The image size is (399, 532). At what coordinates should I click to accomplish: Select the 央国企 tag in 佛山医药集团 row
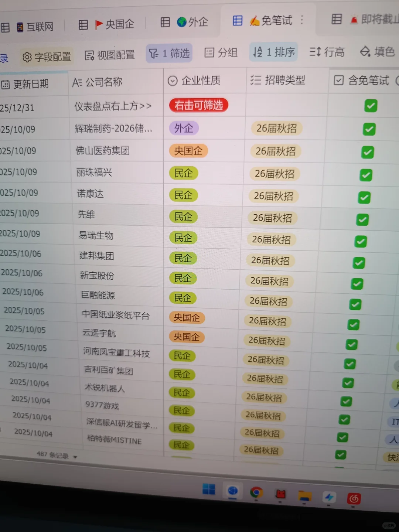(x=188, y=151)
